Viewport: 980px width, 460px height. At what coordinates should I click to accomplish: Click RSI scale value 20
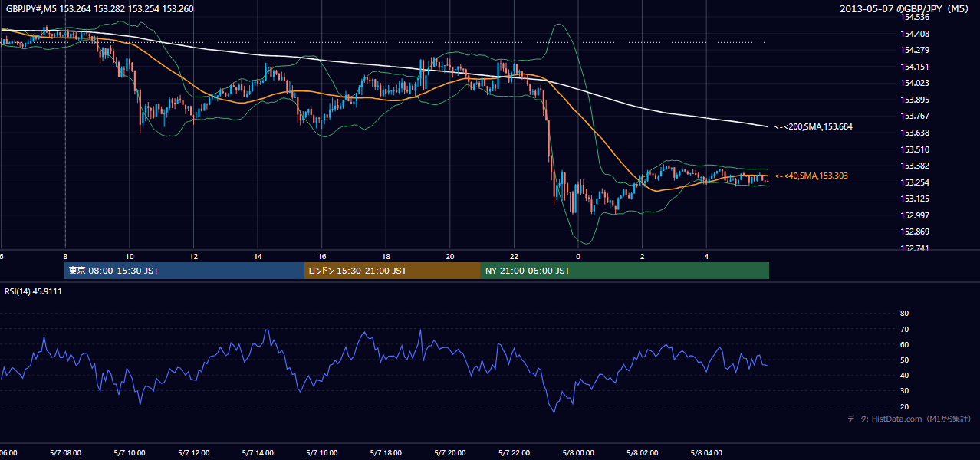coord(904,406)
